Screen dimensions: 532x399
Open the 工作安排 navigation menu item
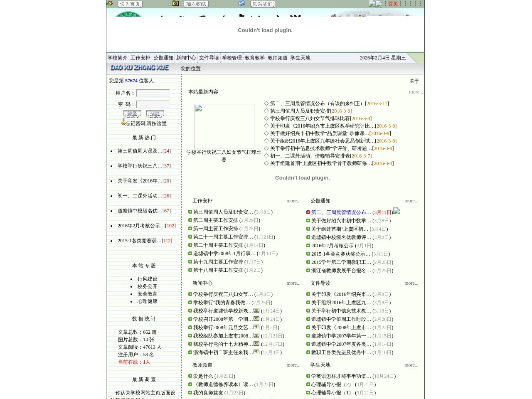click(140, 58)
